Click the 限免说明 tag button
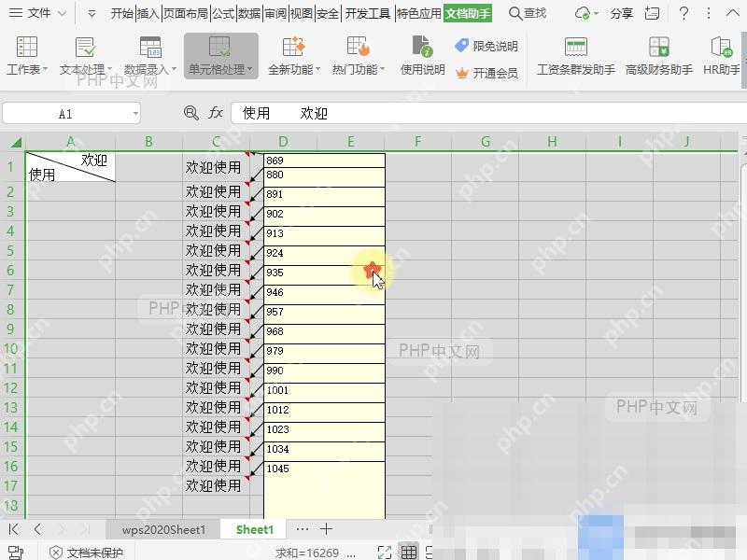The width and height of the screenshot is (747, 560). click(x=486, y=46)
